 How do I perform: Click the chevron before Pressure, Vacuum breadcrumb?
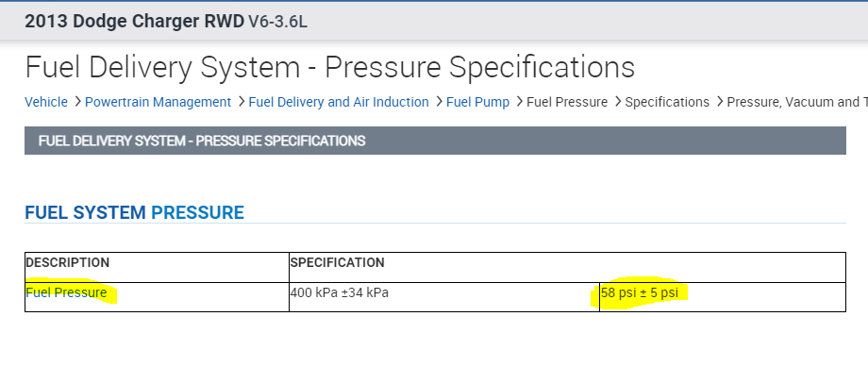[719, 102]
